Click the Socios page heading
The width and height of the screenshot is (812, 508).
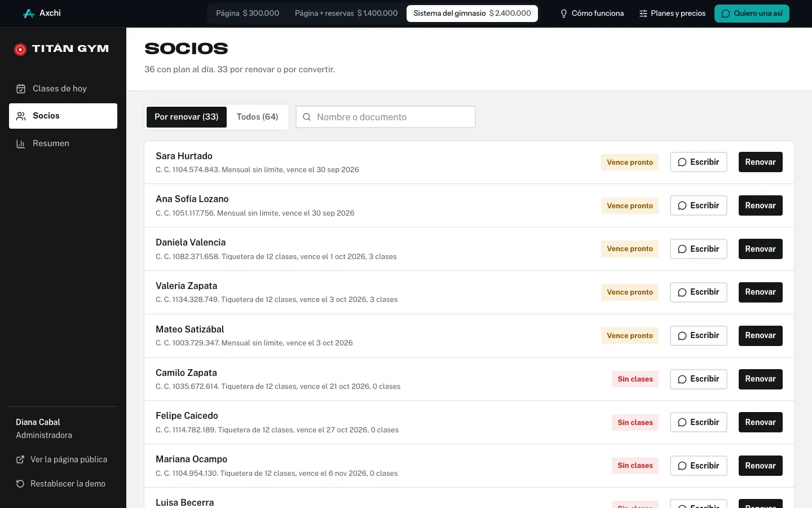tap(186, 49)
